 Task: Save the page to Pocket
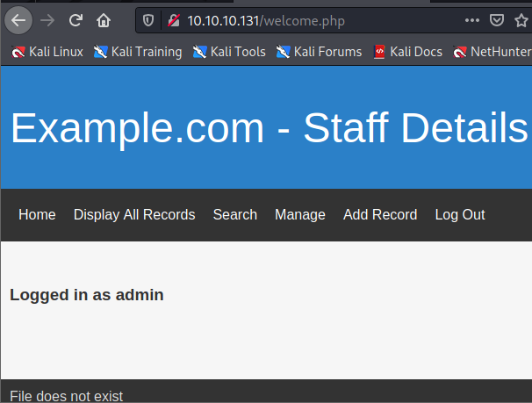point(497,19)
